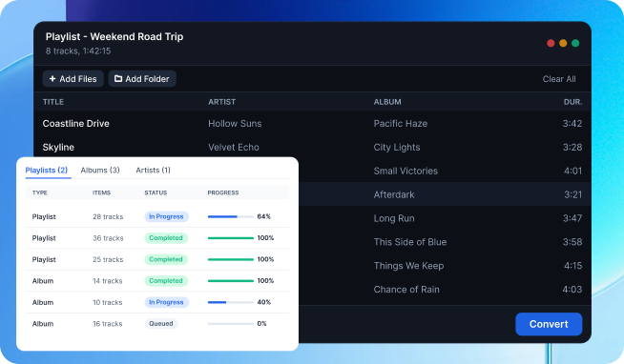Click the red window dot

pos(551,43)
